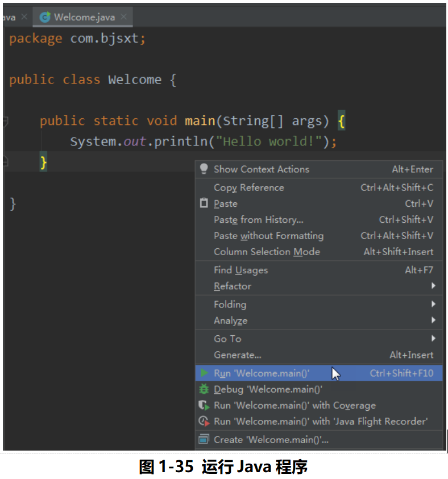Click the package keyword in code
The image size is (448, 479).
(x=36, y=39)
